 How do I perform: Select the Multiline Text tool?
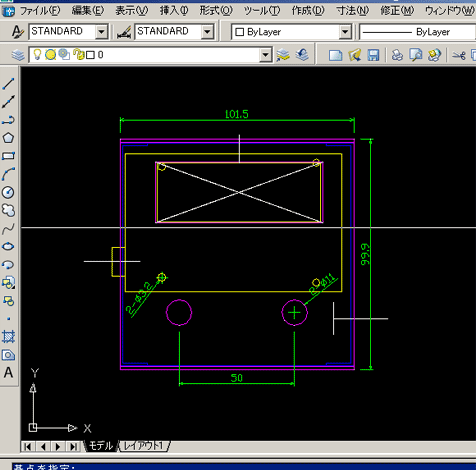click(8, 373)
